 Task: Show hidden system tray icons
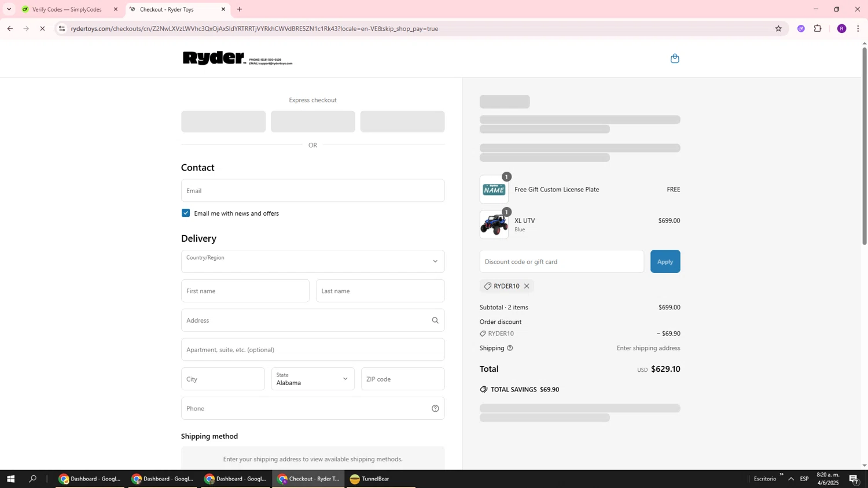(x=791, y=479)
